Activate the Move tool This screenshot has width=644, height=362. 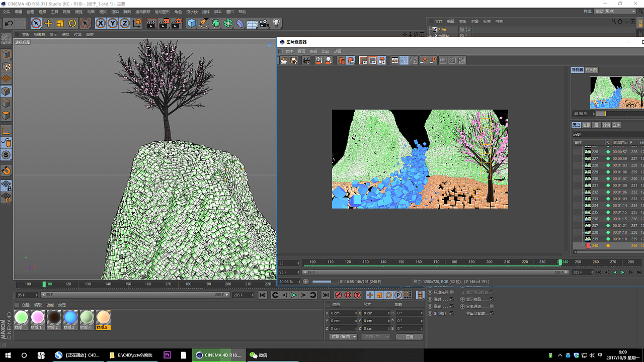pyautogui.click(x=48, y=23)
